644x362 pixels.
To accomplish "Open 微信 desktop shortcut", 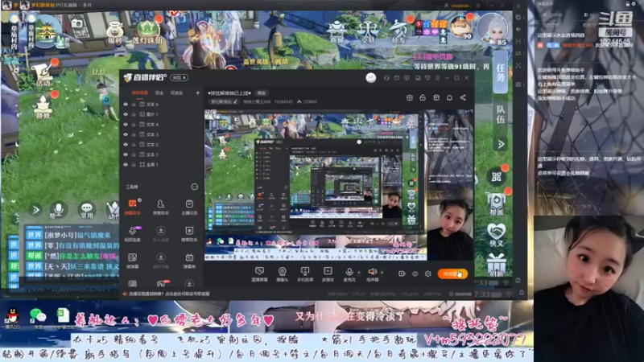I will [38, 319].
